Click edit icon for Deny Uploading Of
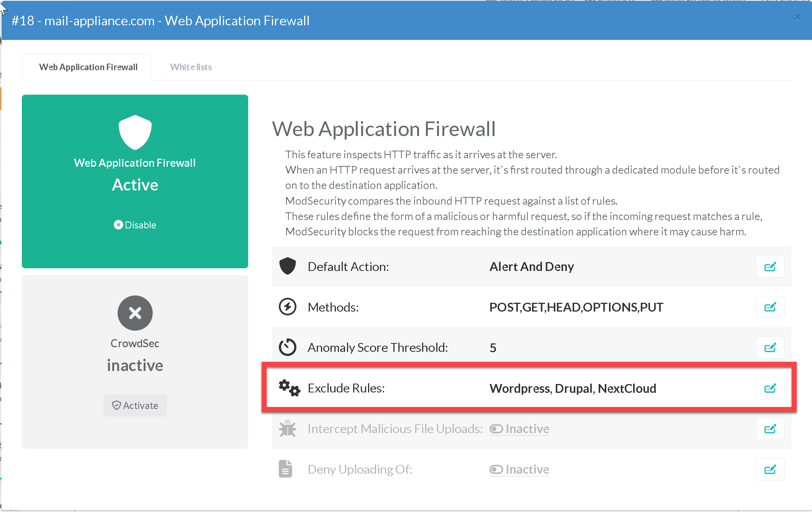Image resolution: width=812 pixels, height=512 pixels. click(x=770, y=469)
